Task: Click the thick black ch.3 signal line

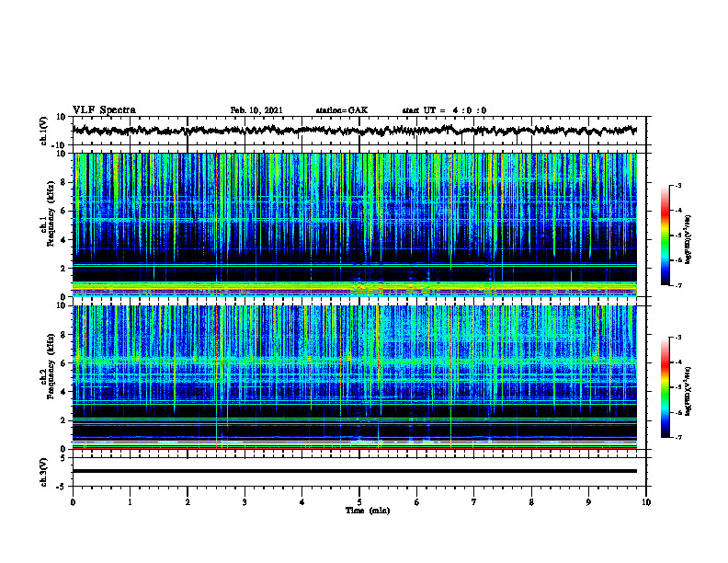Action: [354, 471]
